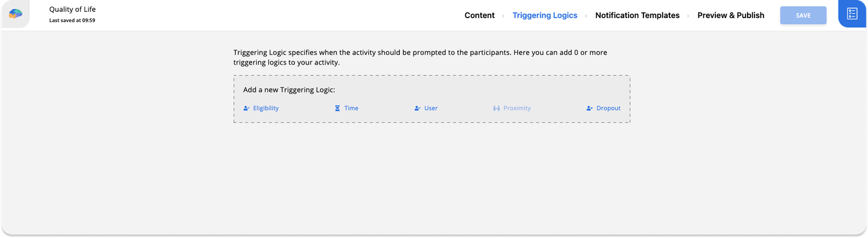Click the Dropout person-remove icon
868x238 pixels.
[589, 108]
